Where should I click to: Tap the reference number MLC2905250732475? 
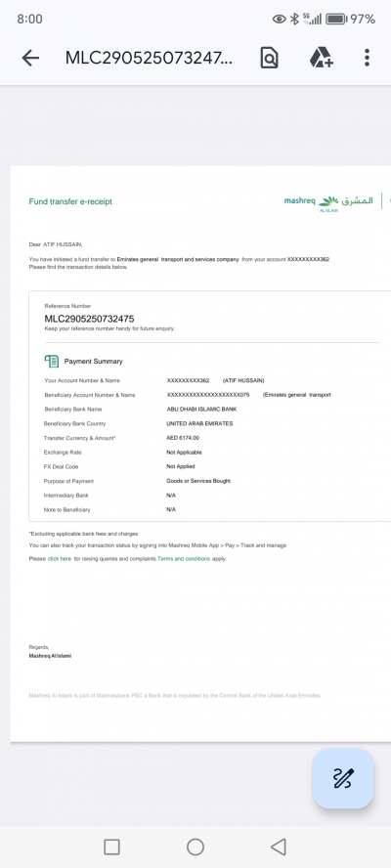tap(89, 319)
